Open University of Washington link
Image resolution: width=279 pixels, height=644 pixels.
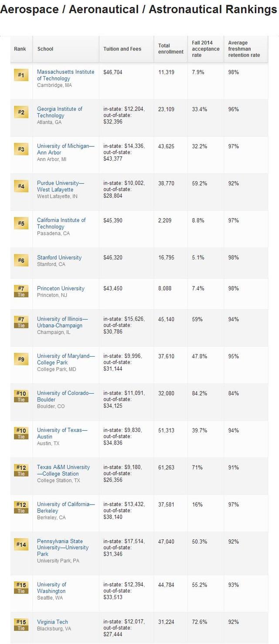(51, 588)
